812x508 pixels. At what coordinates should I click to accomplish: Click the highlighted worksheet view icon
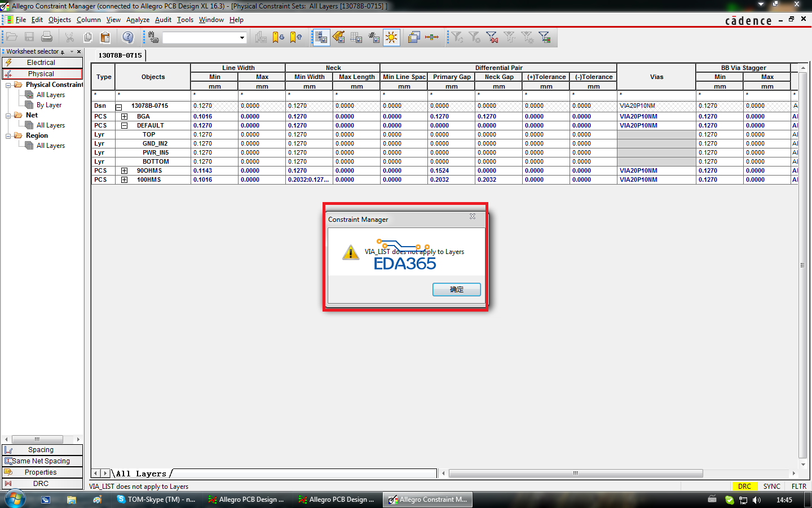(321, 37)
